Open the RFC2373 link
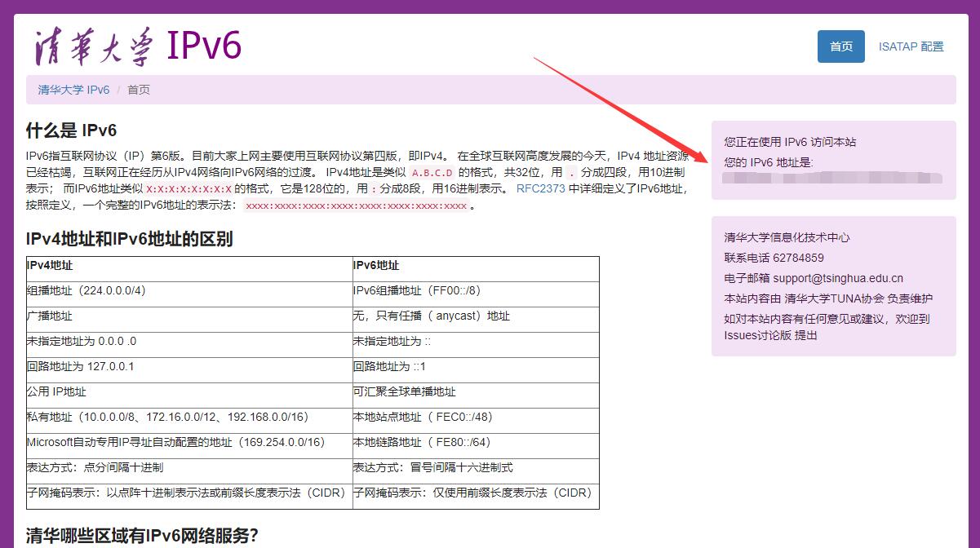 [540, 188]
